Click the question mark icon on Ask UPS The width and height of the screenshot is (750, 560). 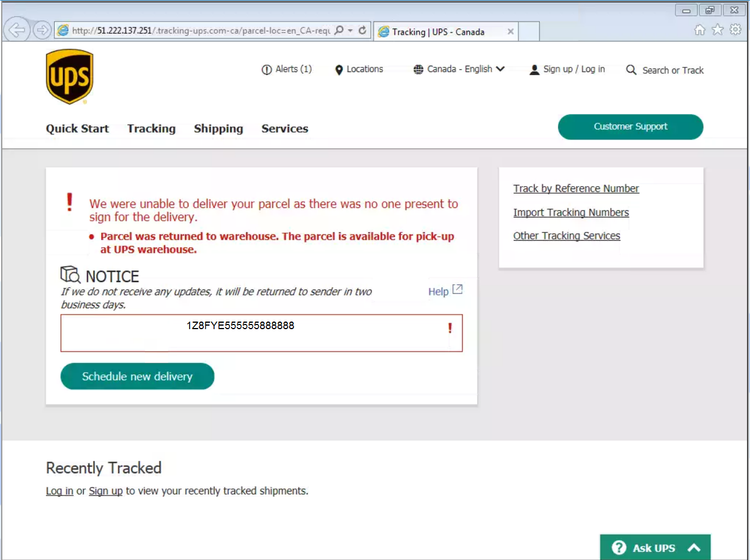pyautogui.click(x=619, y=547)
